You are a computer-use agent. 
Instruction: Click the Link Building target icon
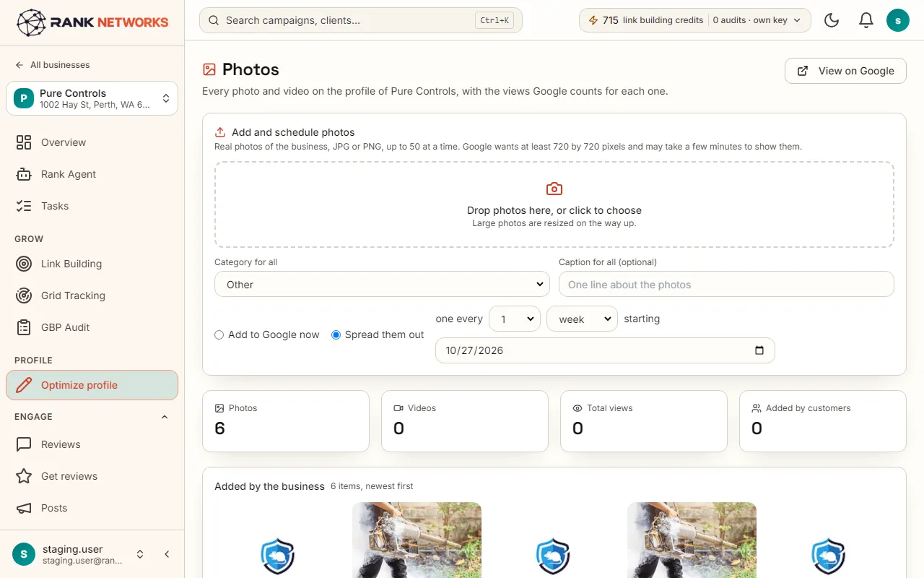pos(24,264)
